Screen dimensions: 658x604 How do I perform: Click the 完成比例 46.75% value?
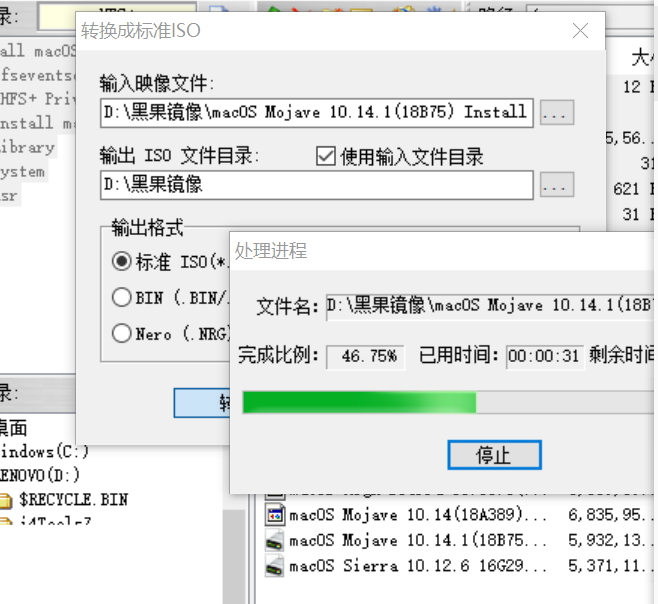pos(365,357)
